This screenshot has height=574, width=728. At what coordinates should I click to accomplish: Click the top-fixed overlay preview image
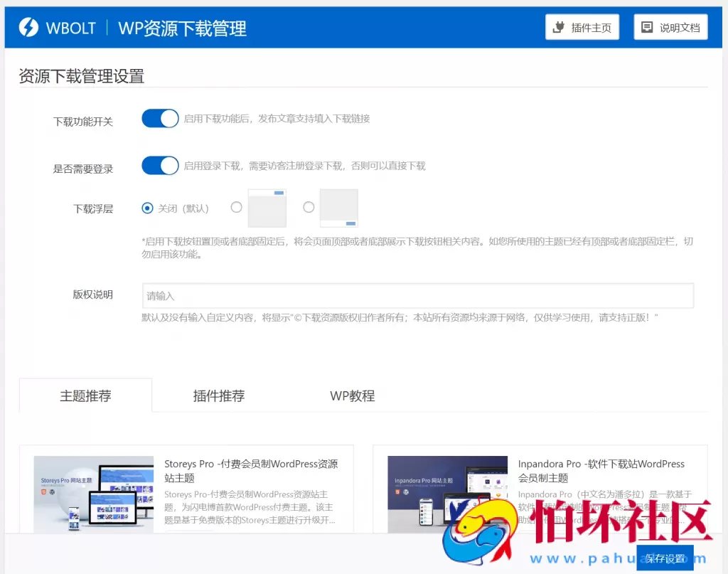tap(268, 207)
